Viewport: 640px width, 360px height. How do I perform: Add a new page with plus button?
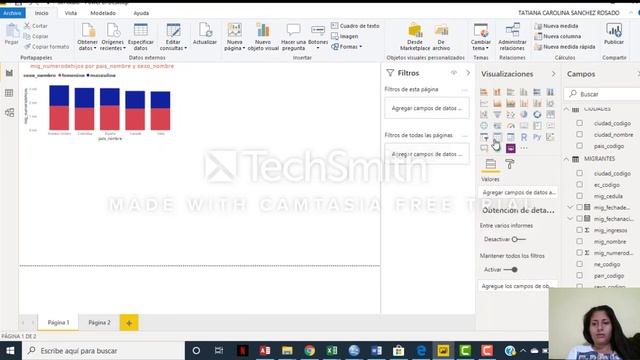point(129,323)
